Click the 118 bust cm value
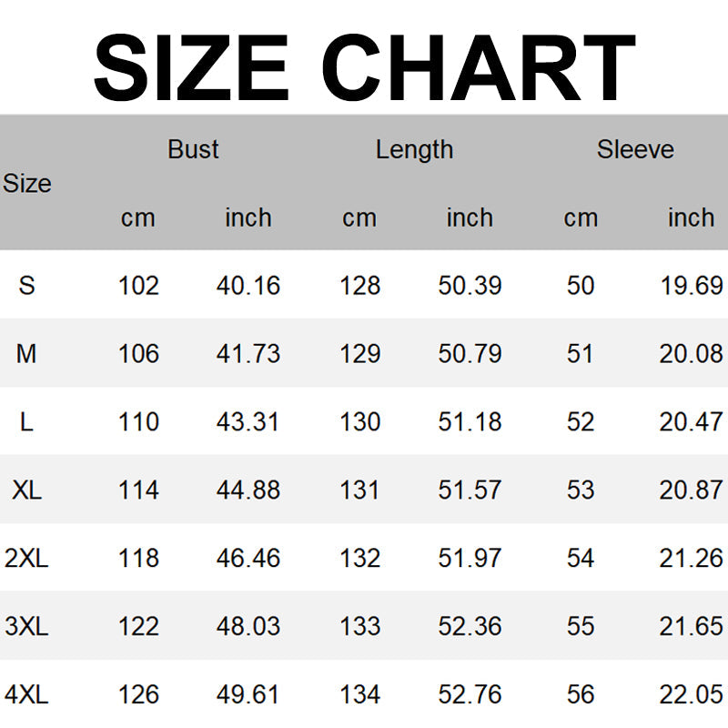728x728 pixels. (x=138, y=558)
